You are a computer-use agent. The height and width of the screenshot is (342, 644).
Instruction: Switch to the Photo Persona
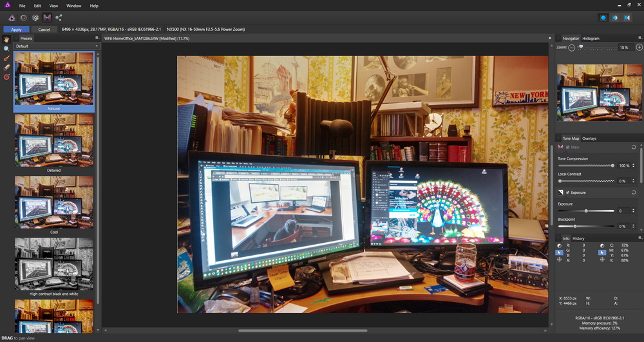[x=12, y=17]
